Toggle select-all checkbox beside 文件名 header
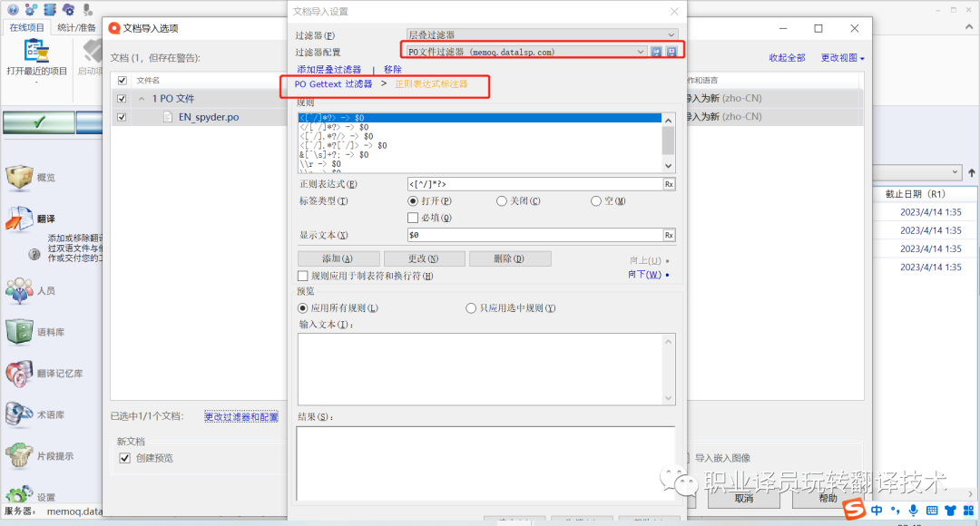Screen dimensions: 980x526 pos(122,81)
